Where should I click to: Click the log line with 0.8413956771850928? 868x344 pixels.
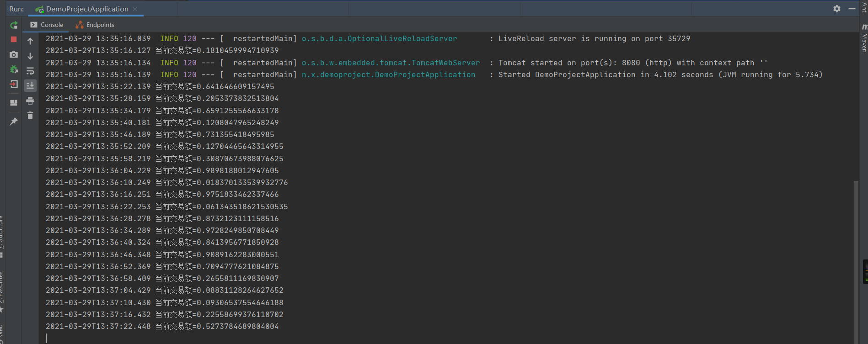coord(162,243)
